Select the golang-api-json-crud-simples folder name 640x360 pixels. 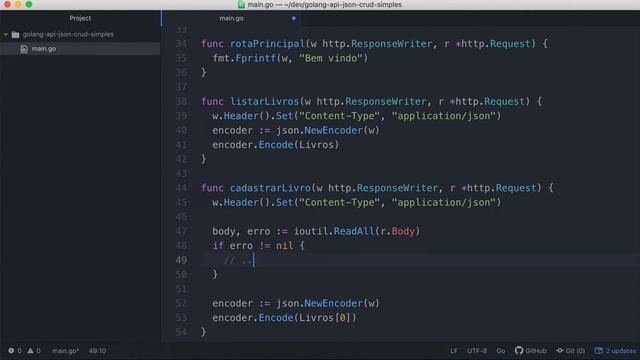[x=68, y=34]
